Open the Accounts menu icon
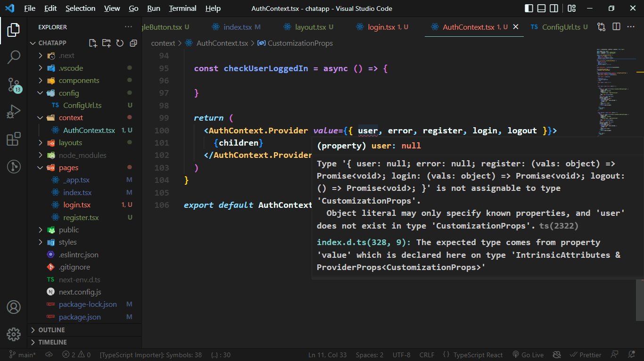 pyautogui.click(x=14, y=307)
